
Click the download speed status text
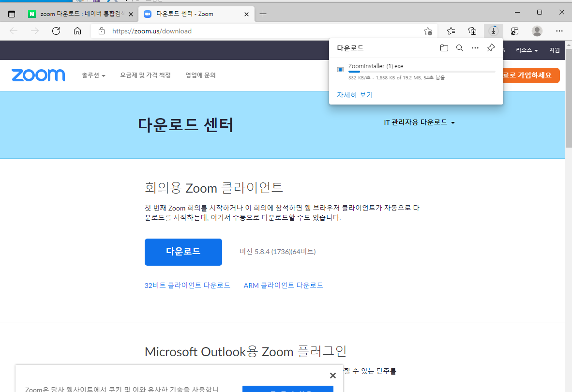[396, 77]
